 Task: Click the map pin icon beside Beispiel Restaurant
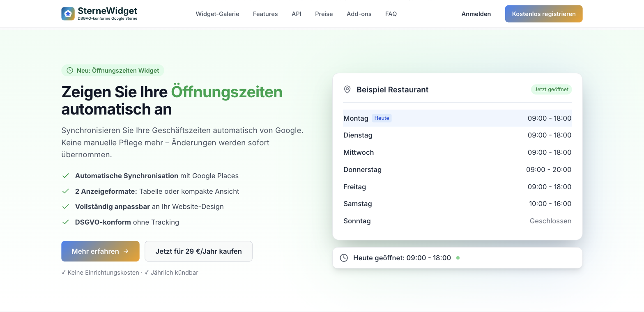coord(347,89)
